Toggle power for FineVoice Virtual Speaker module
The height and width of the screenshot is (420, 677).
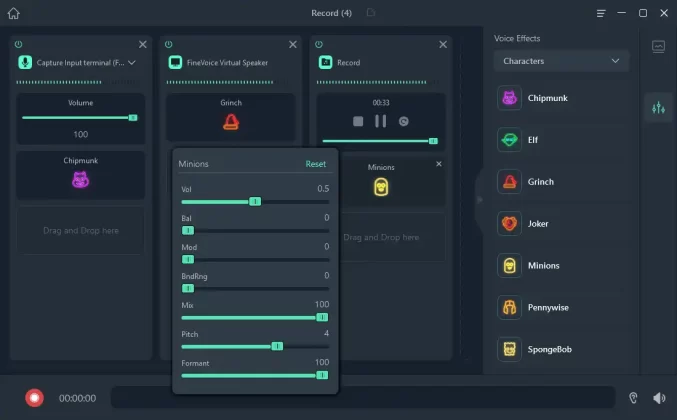(x=169, y=44)
